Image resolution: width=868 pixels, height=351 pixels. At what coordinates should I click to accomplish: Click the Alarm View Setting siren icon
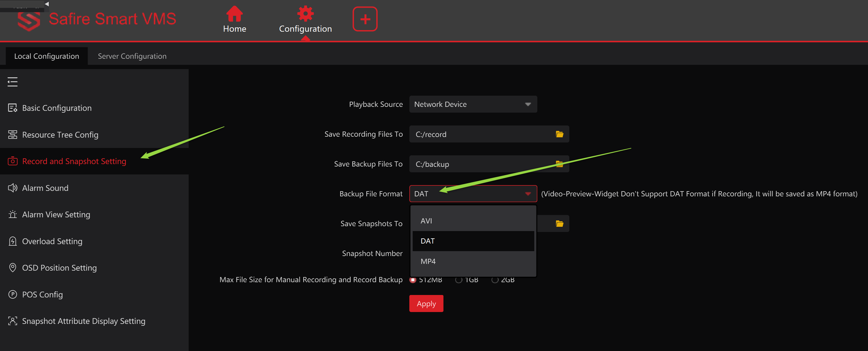12,214
